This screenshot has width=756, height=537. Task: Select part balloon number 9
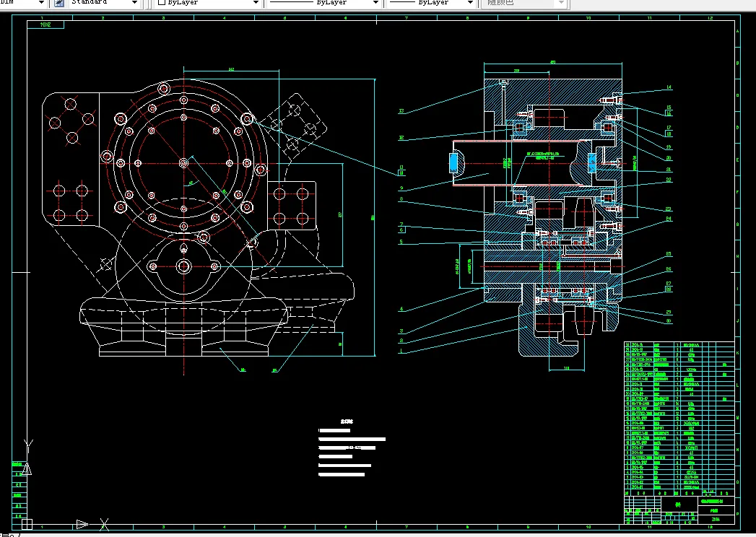click(401, 188)
